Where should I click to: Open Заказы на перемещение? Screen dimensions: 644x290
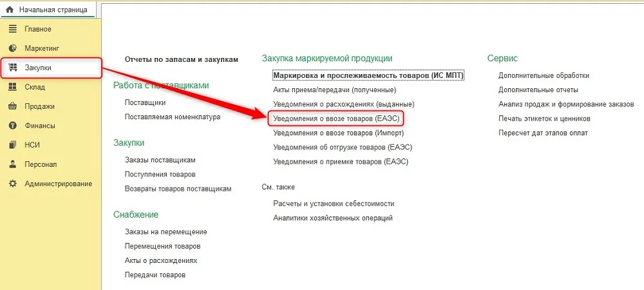(x=166, y=232)
